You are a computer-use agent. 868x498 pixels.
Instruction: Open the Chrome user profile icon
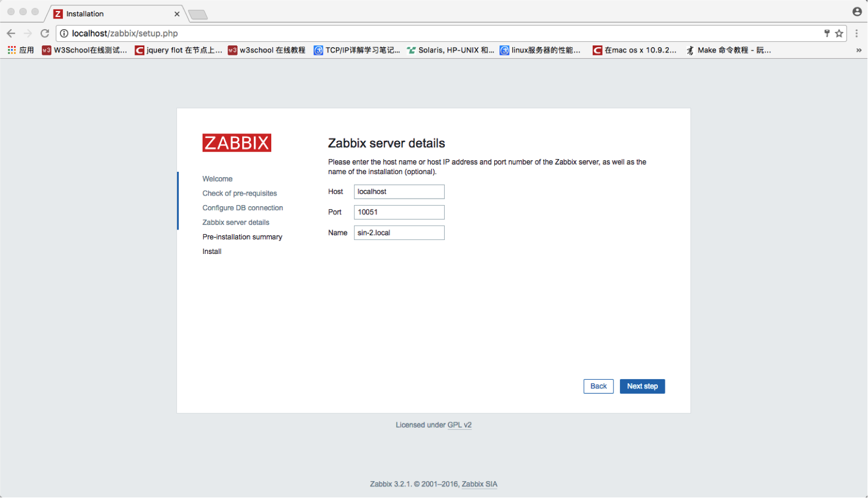point(856,12)
